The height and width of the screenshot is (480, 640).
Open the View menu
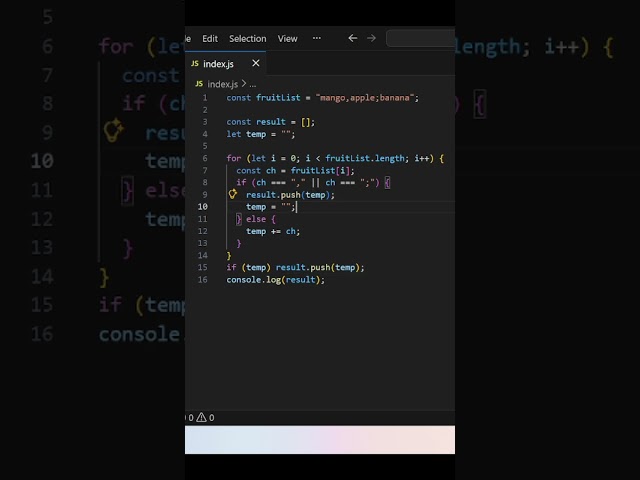287,39
